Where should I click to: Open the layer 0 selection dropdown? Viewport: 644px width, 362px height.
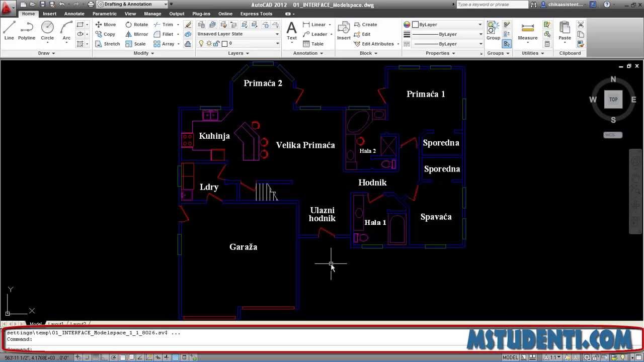click(x=238, y=44)
